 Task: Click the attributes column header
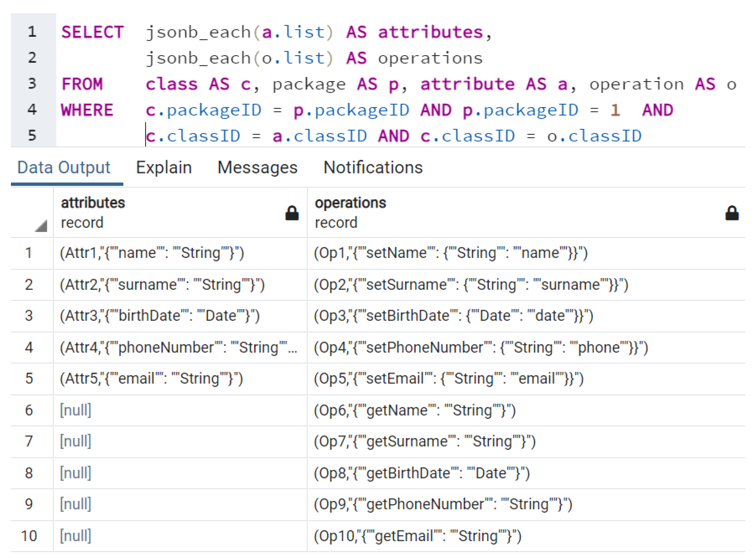(x=93, y=203)
